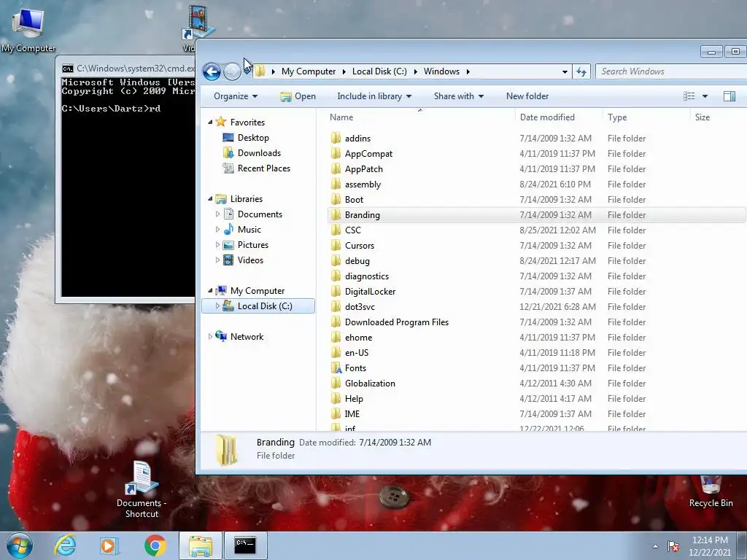
Task: Click the Search Windows field
Action: coord(671,71)
